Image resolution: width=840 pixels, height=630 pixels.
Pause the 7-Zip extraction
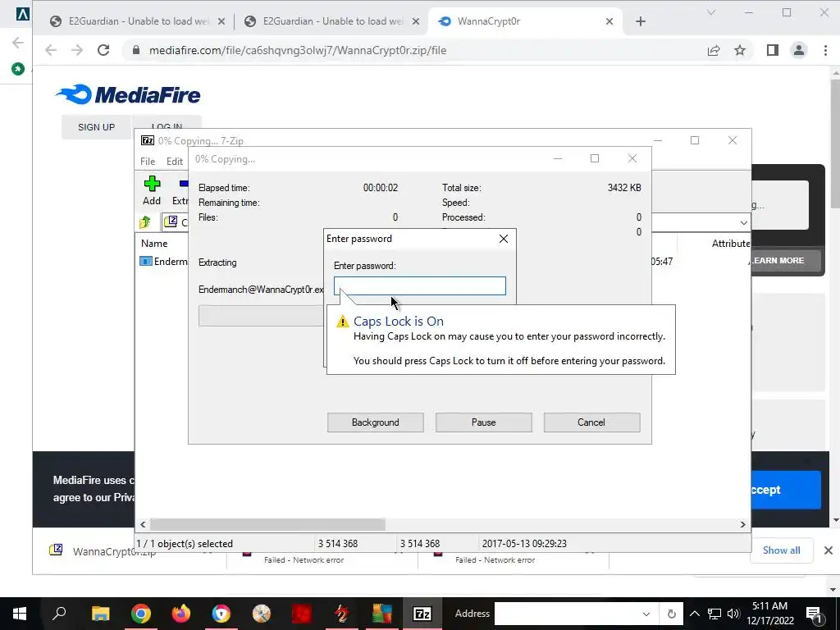coord(484,422)
